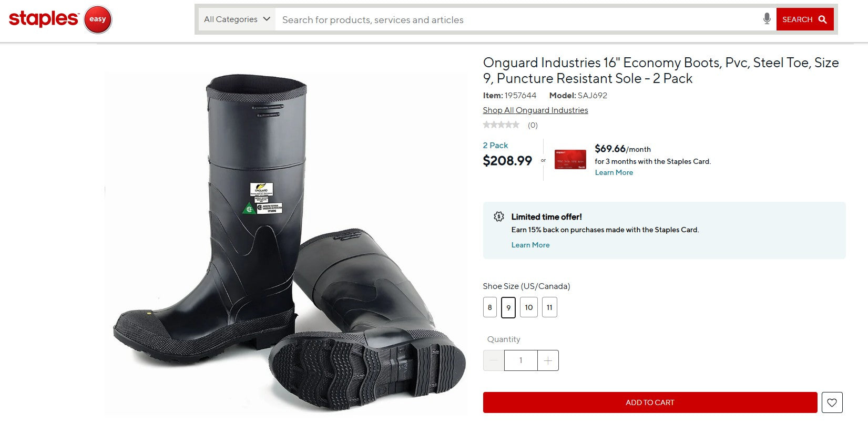
Task: Click the dollar gear offer icon
Action: click(x=498, y=216)
